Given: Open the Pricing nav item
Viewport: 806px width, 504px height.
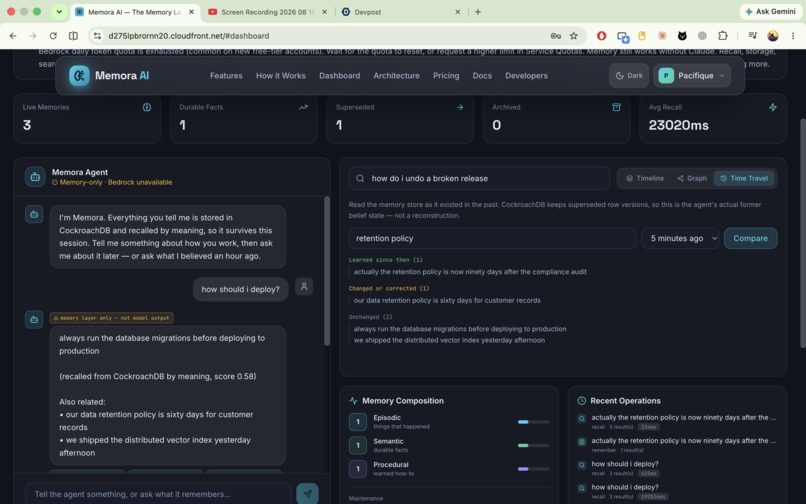Looking at the screenshot, I should pos(446,76).
